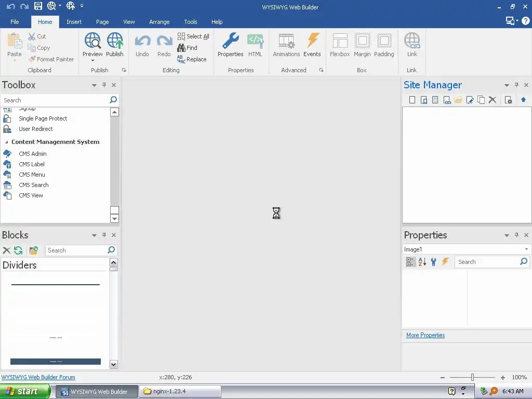Screen dimensions: 532x399
Task: Open the Customize Quick Access Toolbar arrow
Action: pos(82,6)
